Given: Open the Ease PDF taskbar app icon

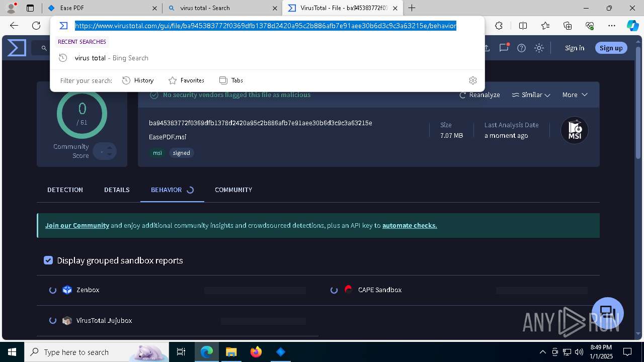Looking at the screenshot, I should (281, 352).
